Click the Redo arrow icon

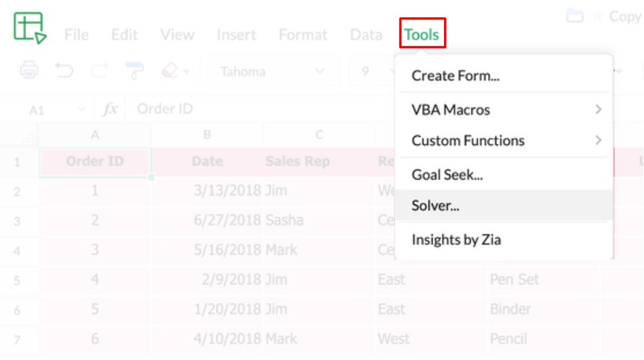click(x=99, y=71)
